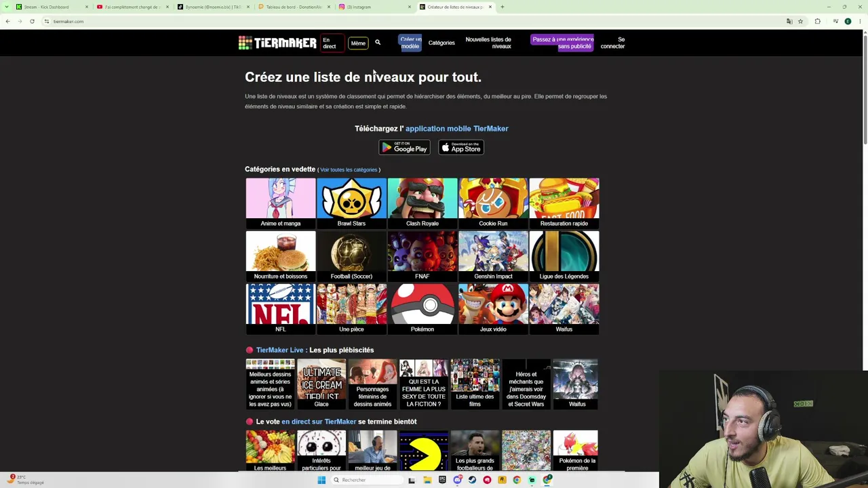868x488 pixels.
Task: Open the Waifus category with anime collage
Action: [x=564, y=309]
